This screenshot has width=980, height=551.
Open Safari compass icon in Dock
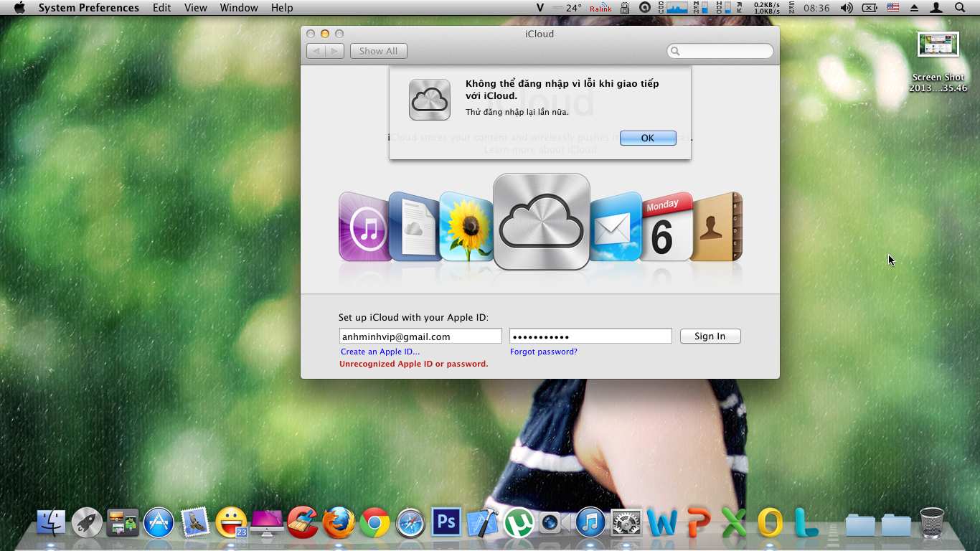[x=411, y=523]
